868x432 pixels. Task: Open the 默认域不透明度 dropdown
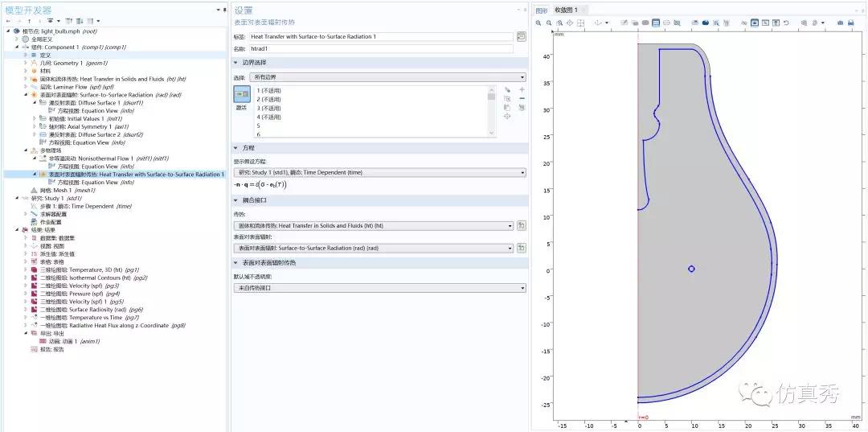[x=379, y=287]
